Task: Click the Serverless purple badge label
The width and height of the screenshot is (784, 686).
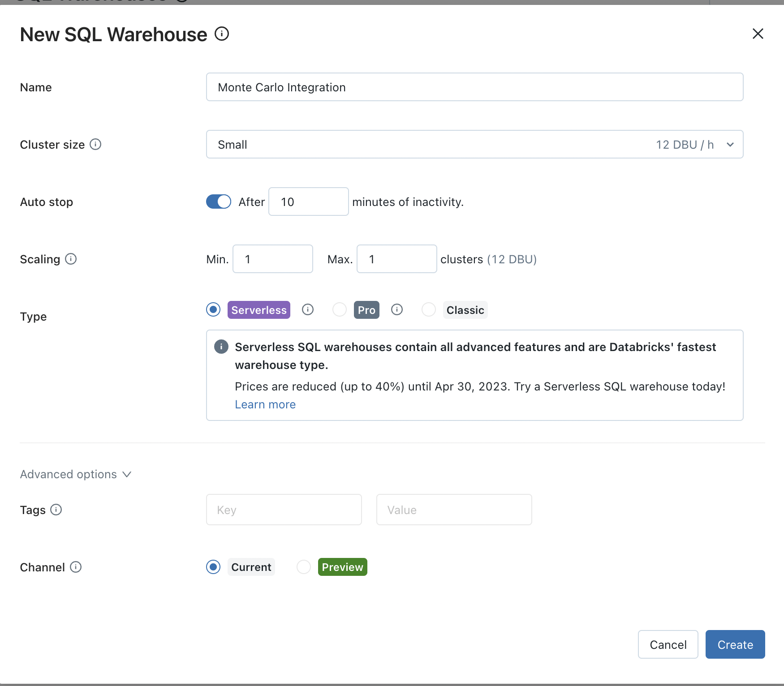Action: tap(259, 310)
